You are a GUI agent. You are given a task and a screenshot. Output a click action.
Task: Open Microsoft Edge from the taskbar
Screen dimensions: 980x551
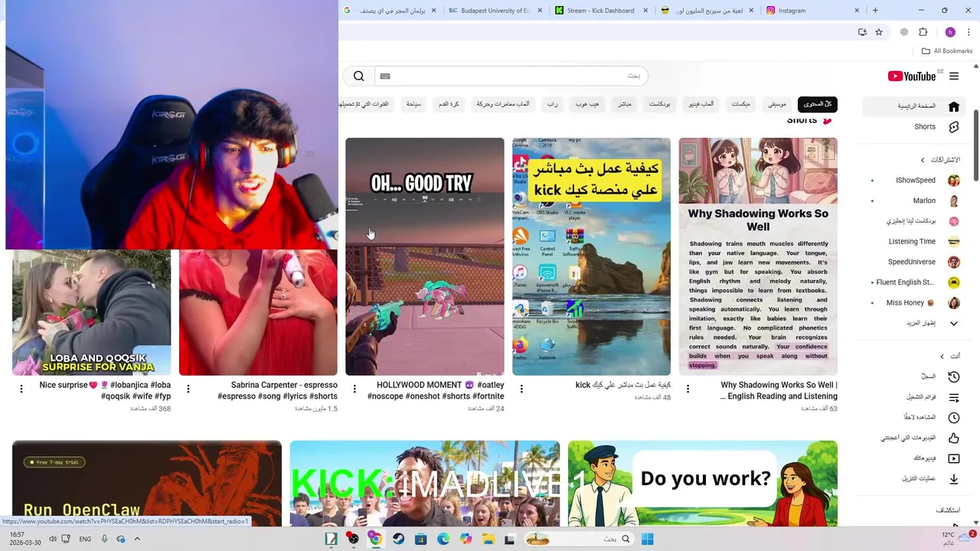443,539
